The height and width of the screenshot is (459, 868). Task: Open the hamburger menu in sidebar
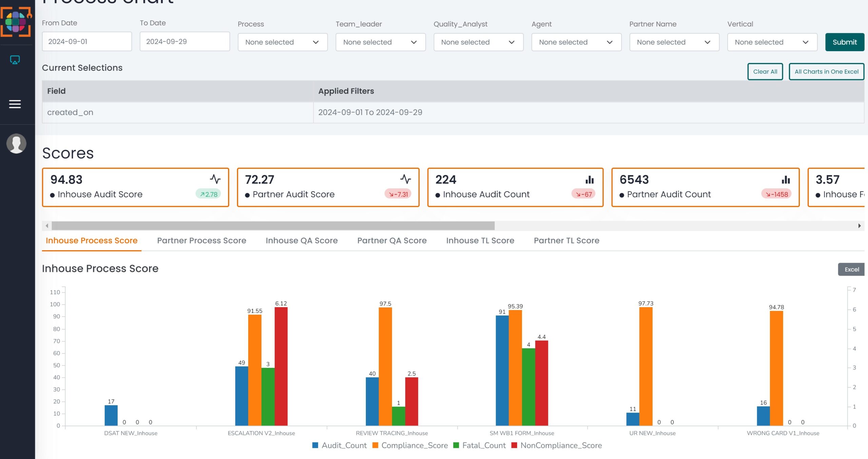(x=15, y=104)
